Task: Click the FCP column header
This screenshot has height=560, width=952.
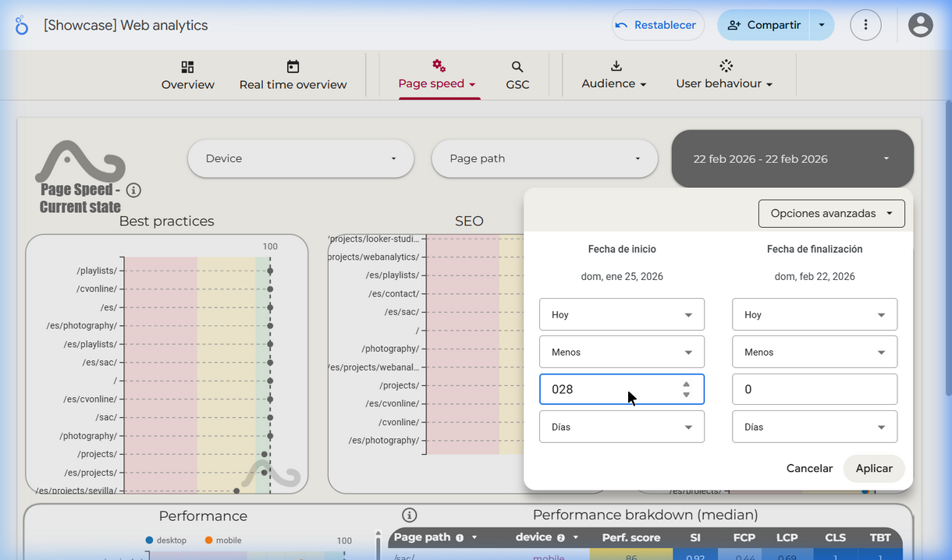Action: tap(744, 537)
